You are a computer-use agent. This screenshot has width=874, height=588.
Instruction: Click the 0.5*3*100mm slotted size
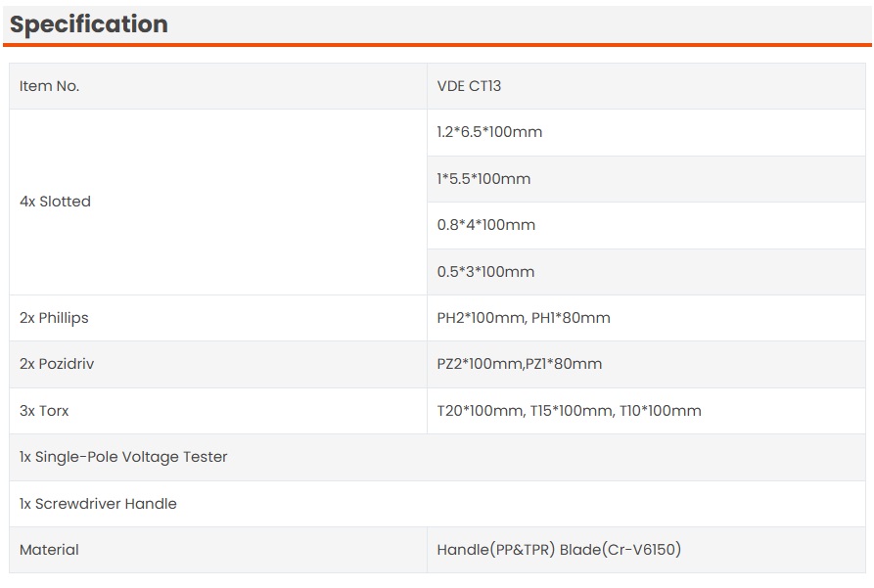486,272
